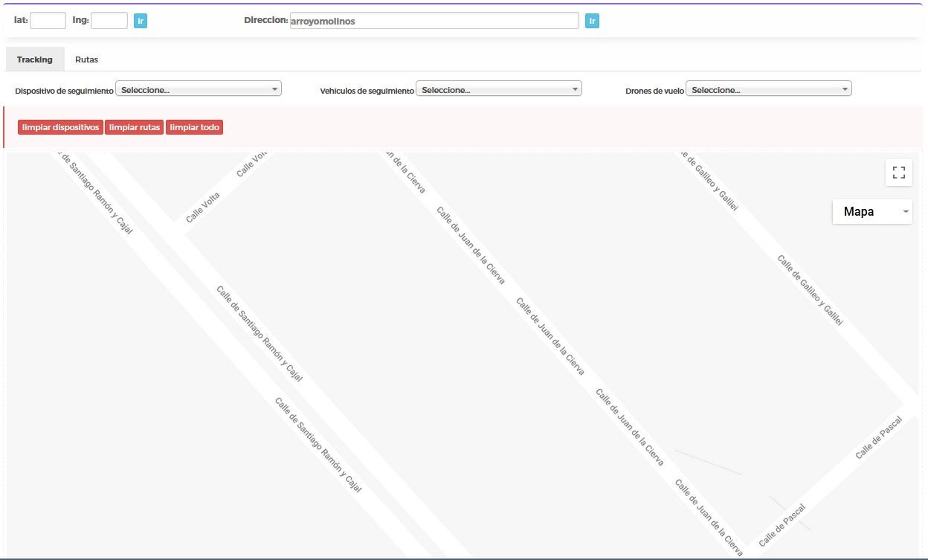
Task: Click the Vehiculos de seguimiento label text
Action: pos(367,91)
